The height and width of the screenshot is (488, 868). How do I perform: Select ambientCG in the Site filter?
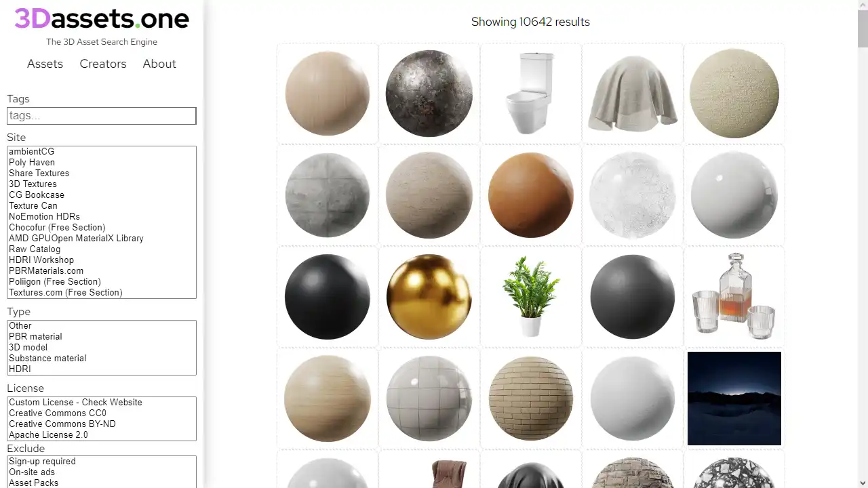coord(31,151)
